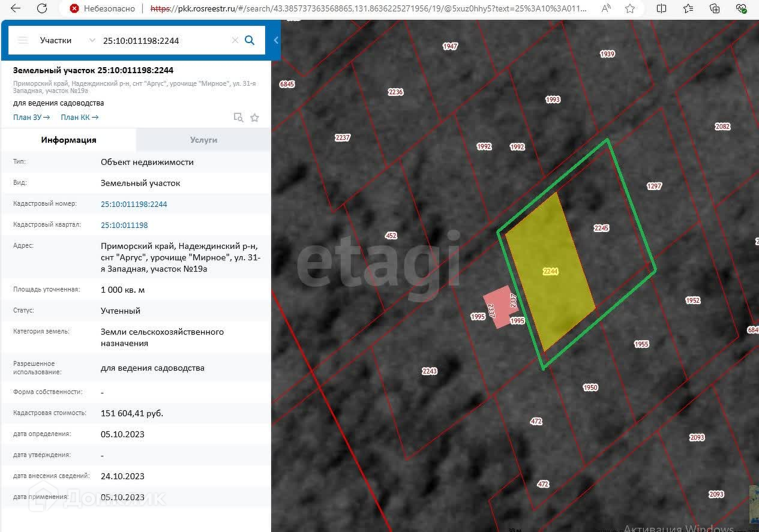
Task: Click parcel label 1952 on the map
Action: point(693,300)
